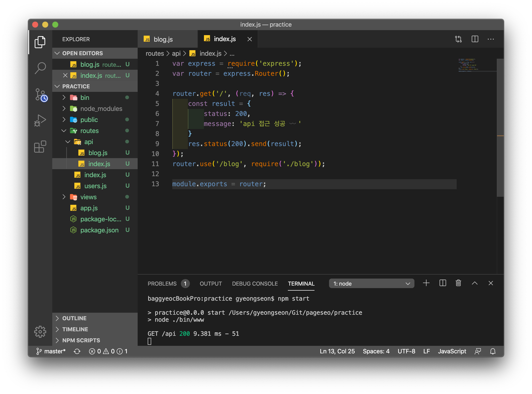This screenshot has height=394, width=532.
Task: Kill the terminal with trash icon
Action: click(458, 283)
